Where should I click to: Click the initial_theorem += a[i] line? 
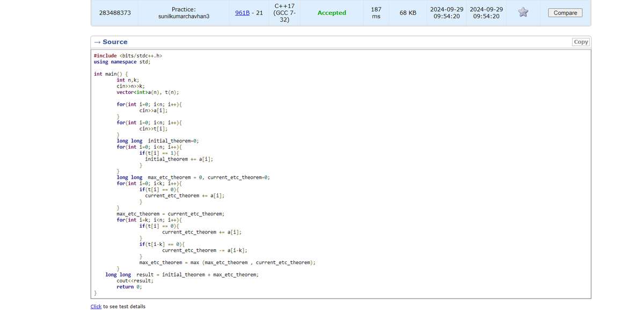(x=179, y=159)
